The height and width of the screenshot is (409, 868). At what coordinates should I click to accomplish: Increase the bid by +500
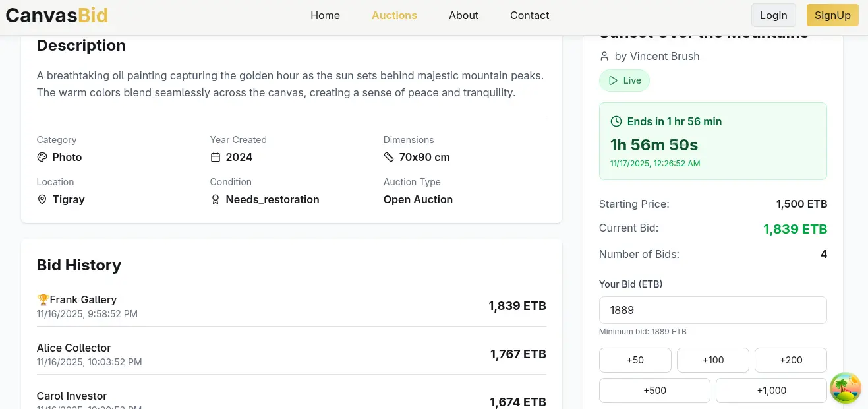point(654,391)
